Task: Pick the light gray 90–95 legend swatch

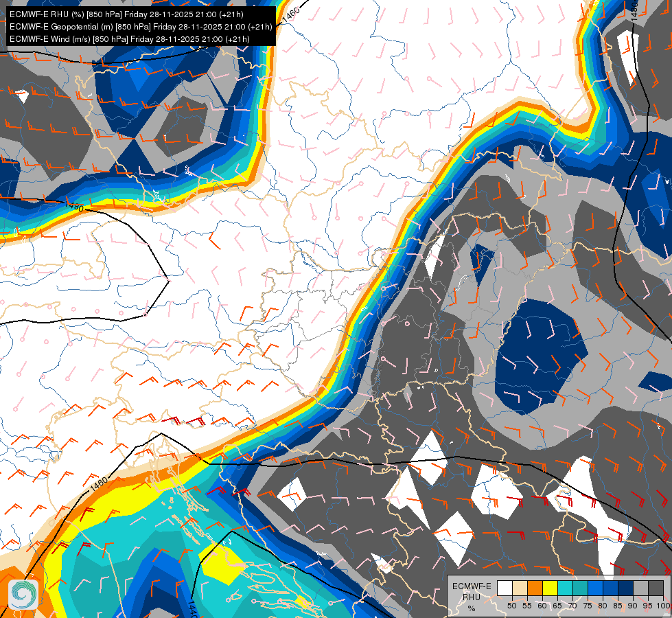Action: click(640, 588)
